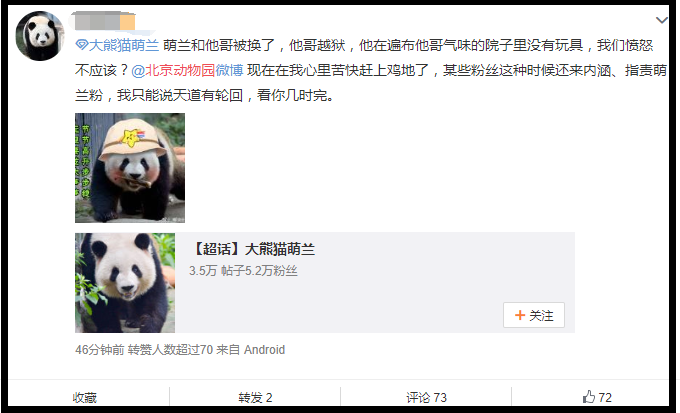Open the 大熊猫萌兰 super topic link
680x413 pixels.
pyautogui.click(x=123, y=45)
